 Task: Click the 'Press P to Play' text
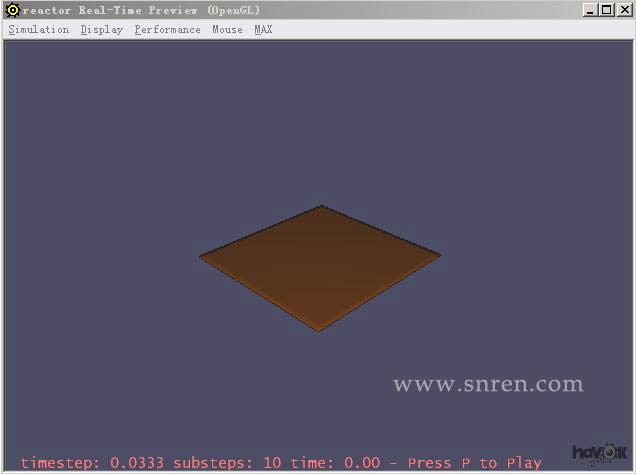(475, 463)
